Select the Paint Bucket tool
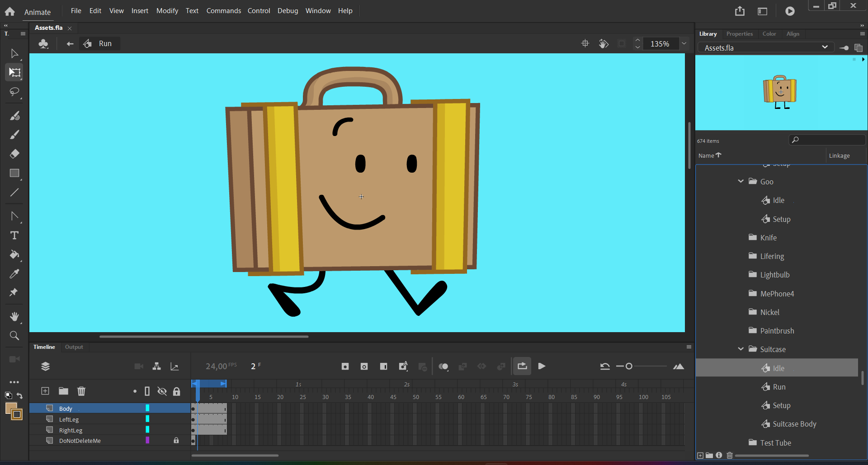Viewport: 868px width, 465px height. pyautogui.click(x=14, y=254)
